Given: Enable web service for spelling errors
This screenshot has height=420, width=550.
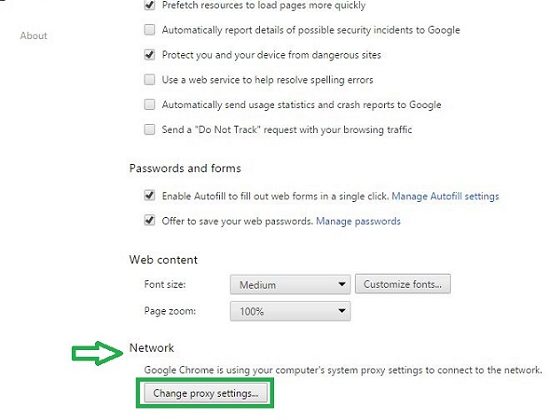Looking at the screenshot, I should (x=150, y=80).
